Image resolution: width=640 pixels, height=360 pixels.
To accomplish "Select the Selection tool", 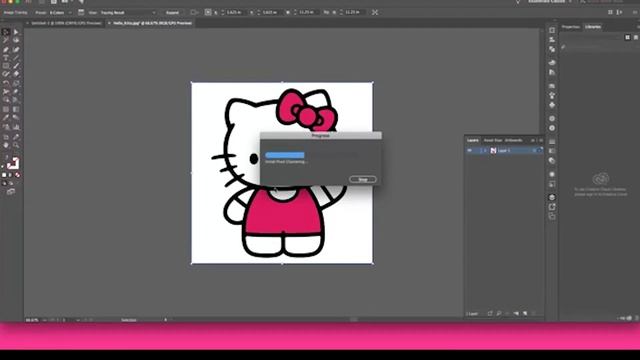I will [6, 32].
